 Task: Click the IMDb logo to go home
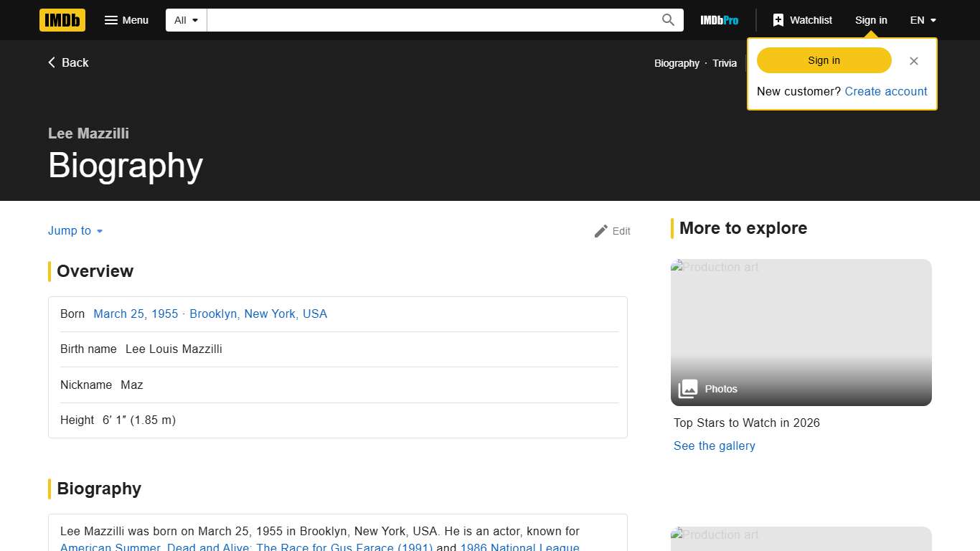point(62,20)
